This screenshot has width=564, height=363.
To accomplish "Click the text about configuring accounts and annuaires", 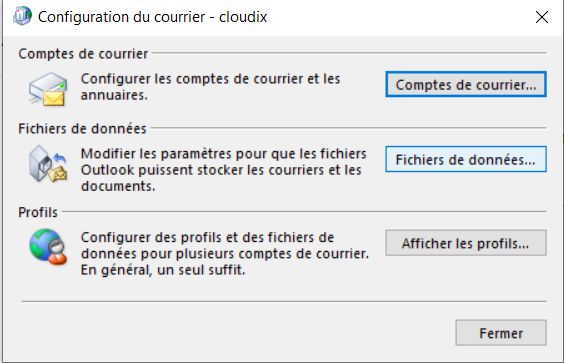I will click(x=210, y=87).
